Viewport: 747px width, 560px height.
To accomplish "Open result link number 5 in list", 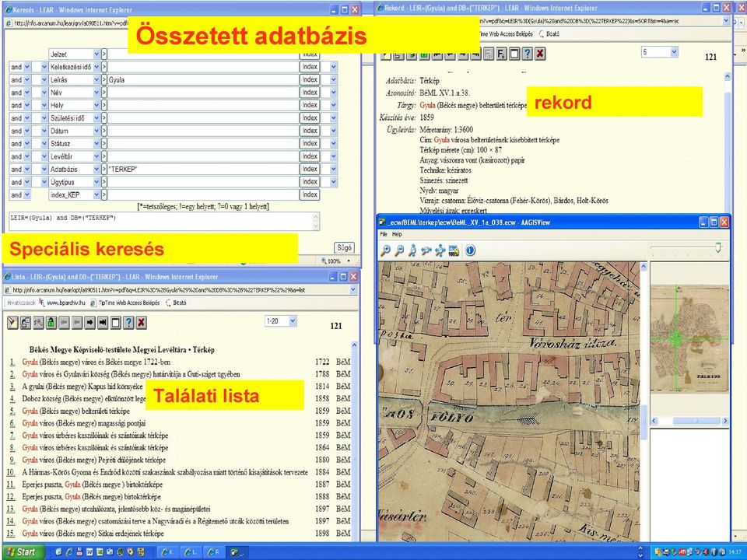I will coord(12,411).
